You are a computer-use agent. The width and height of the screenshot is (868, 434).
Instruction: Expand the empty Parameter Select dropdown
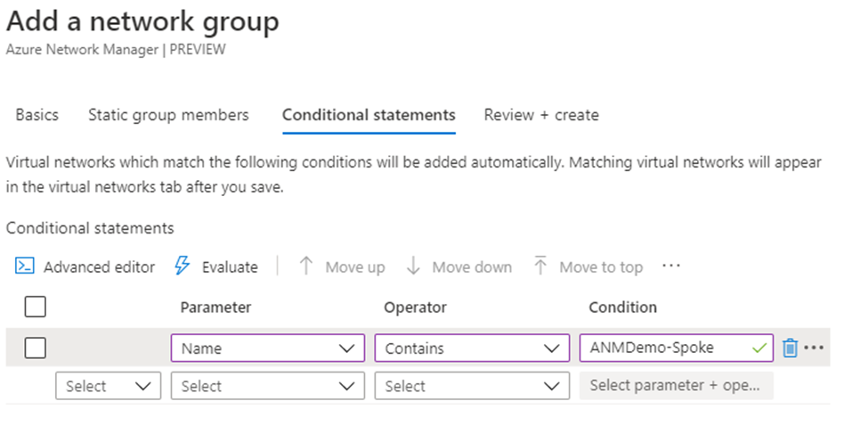point(267,386)
